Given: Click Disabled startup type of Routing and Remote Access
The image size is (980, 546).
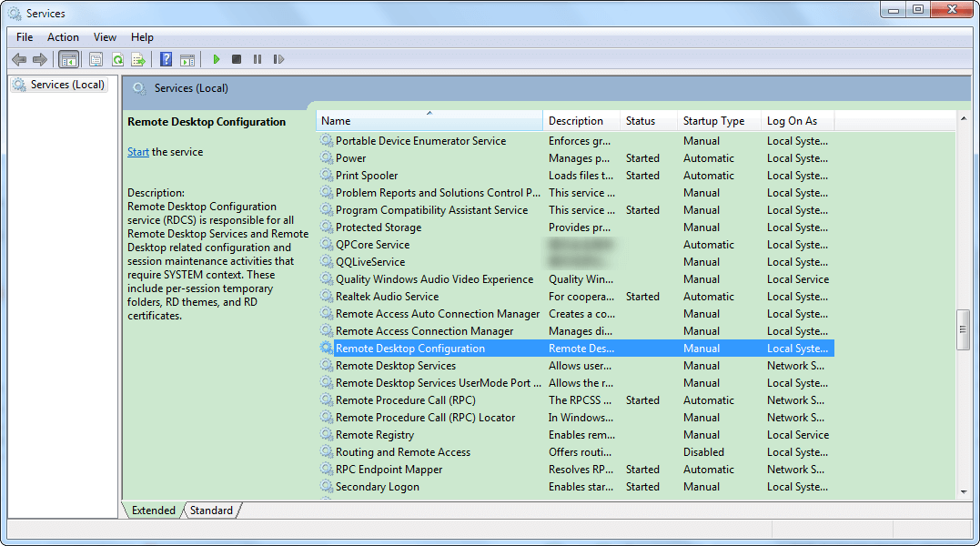Looking at the screenshot, I should tap(703, 451).
